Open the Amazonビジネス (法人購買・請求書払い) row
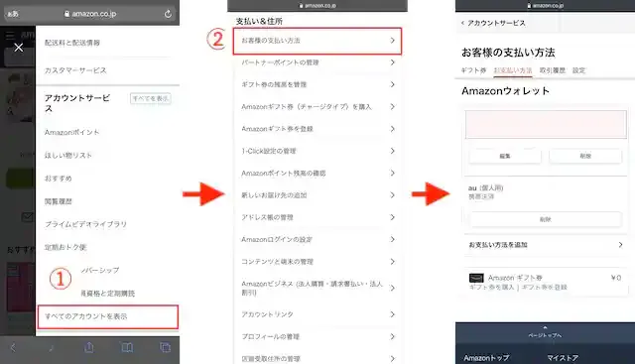Viewport: 635px width, 364px height. point(317,288)
